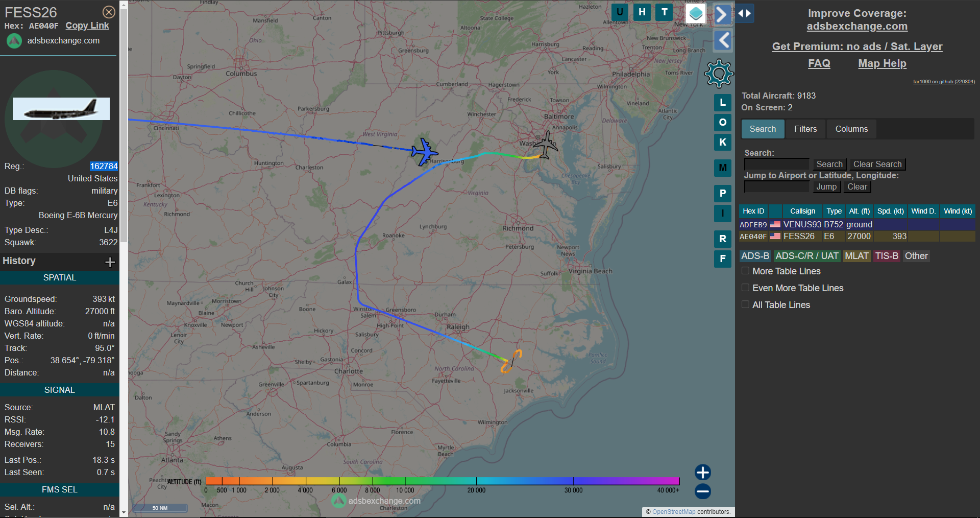Open adsbexchange.com Improve Coverage link

point(857,26)
